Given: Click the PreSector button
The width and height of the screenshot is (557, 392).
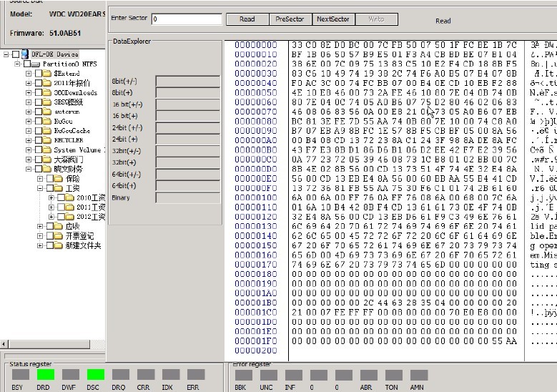Looking at the screenshot, I should (x=290, y=19).
